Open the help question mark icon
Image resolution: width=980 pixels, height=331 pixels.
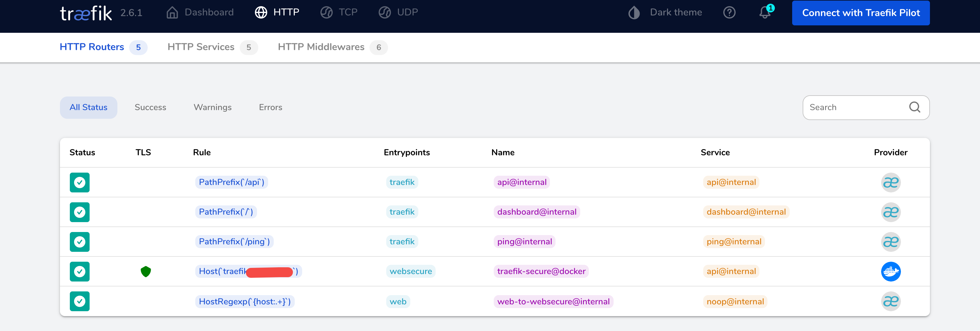(729, 12)
